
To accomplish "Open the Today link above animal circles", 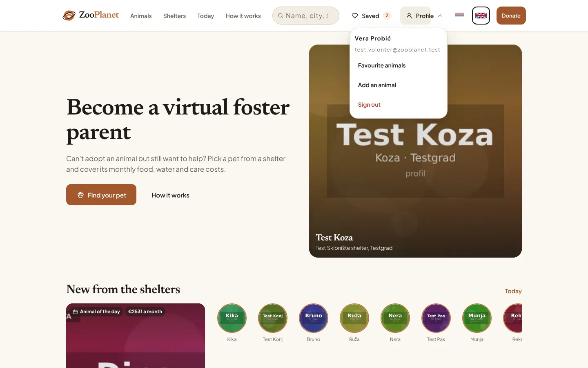I will pyautogui.click(x=513, y=291).
